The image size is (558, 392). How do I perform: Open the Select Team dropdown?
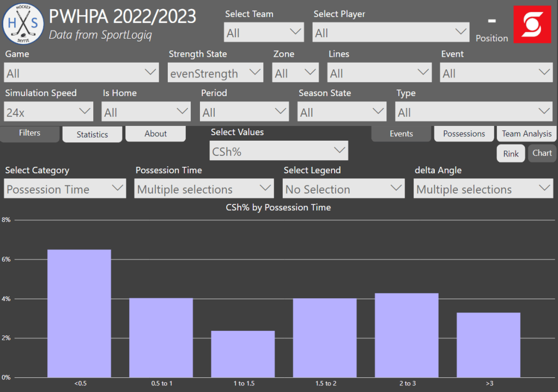click(x=264, y=33)
